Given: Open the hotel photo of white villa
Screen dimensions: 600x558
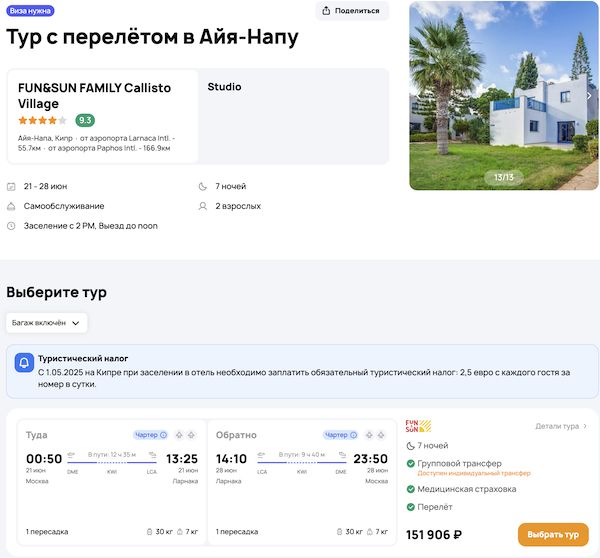Looking at the screenshot, I should click(x=502, y=95).
